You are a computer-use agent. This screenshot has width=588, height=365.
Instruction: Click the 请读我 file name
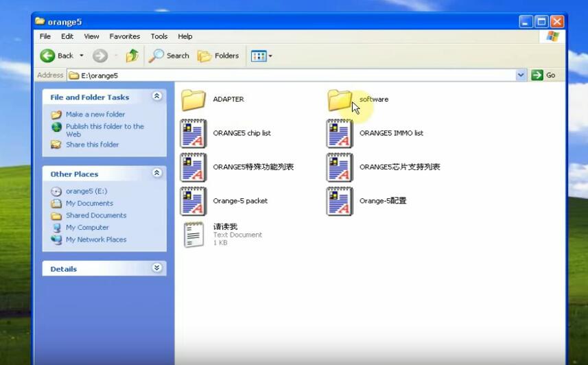(x=225, y=226)
